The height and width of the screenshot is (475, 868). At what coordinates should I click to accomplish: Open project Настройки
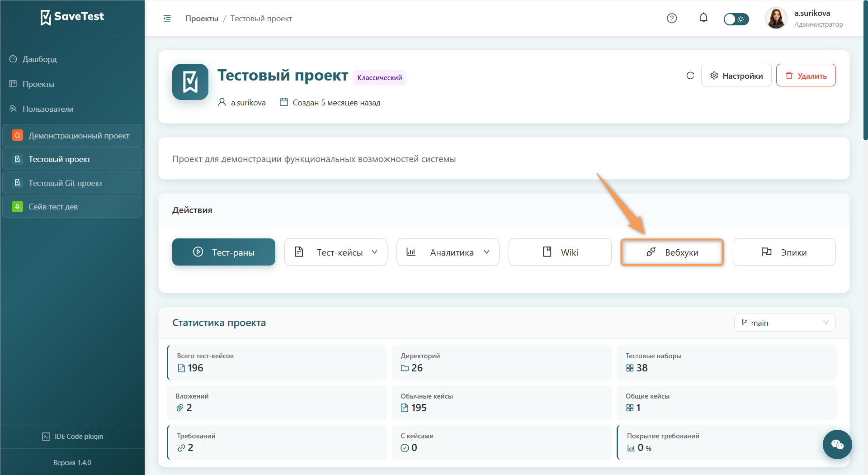[736, 76]
